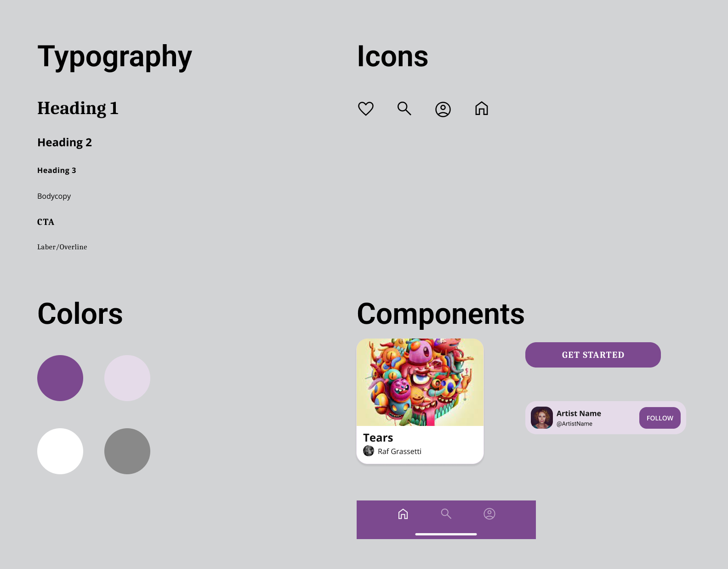Select the gray color swatch
728x569 pixels.
tap(127, 451)
